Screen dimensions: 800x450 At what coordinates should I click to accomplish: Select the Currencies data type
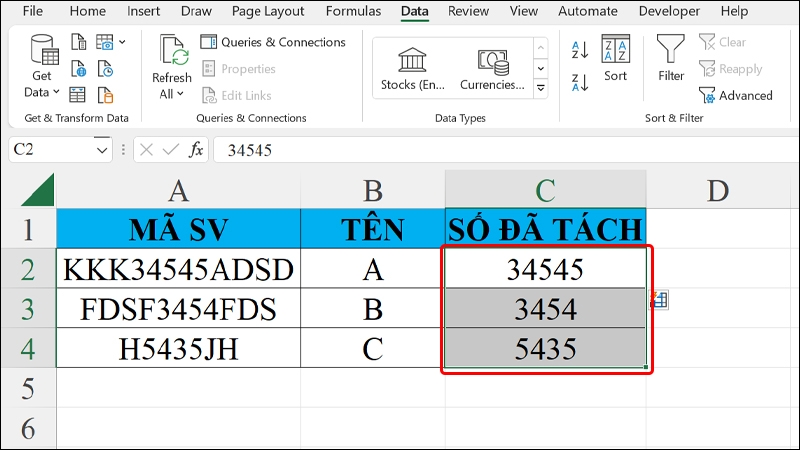(492, 68)
